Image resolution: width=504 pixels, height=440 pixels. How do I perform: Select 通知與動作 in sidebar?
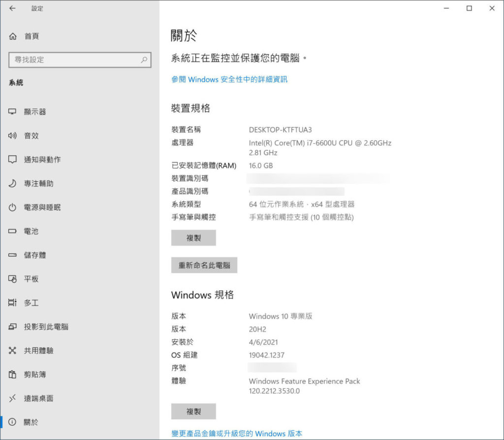tap(80, 159)
